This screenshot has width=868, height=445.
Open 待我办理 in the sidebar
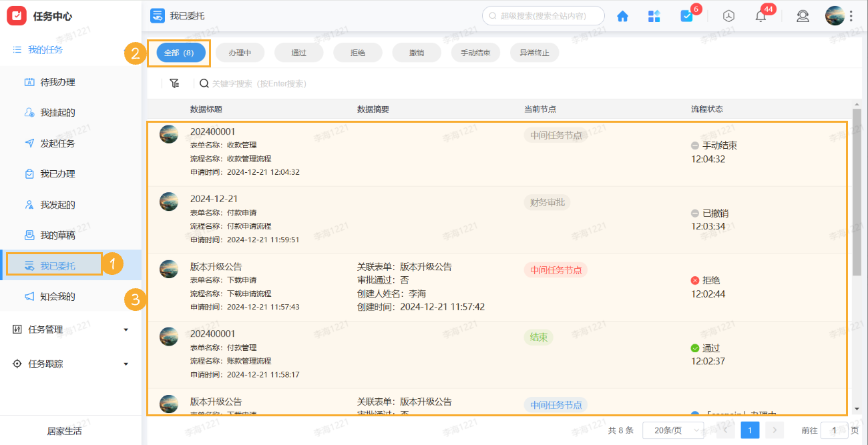pos(57,81)
